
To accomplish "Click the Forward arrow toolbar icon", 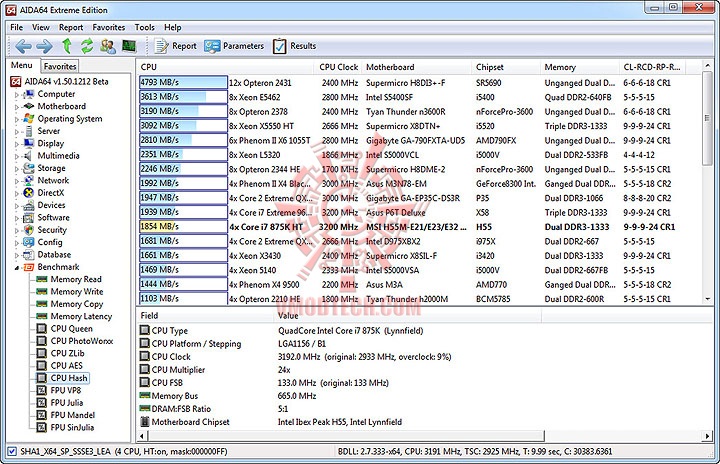I will 44,46.
